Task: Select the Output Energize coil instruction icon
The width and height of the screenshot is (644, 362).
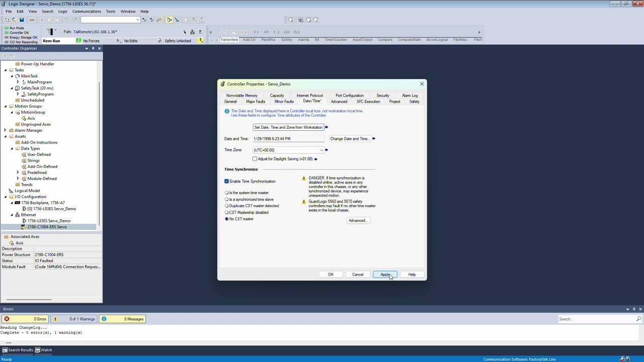Action: tap(277, 32)
